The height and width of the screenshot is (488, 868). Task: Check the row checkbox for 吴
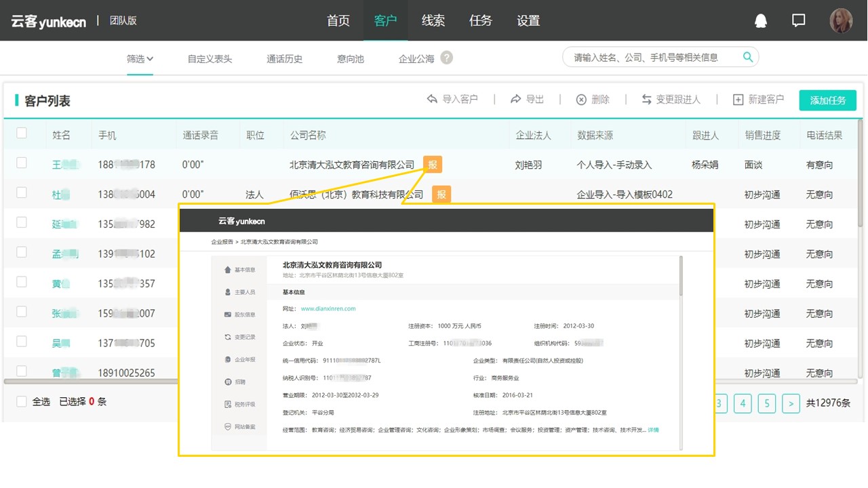[x=22, y=342]
